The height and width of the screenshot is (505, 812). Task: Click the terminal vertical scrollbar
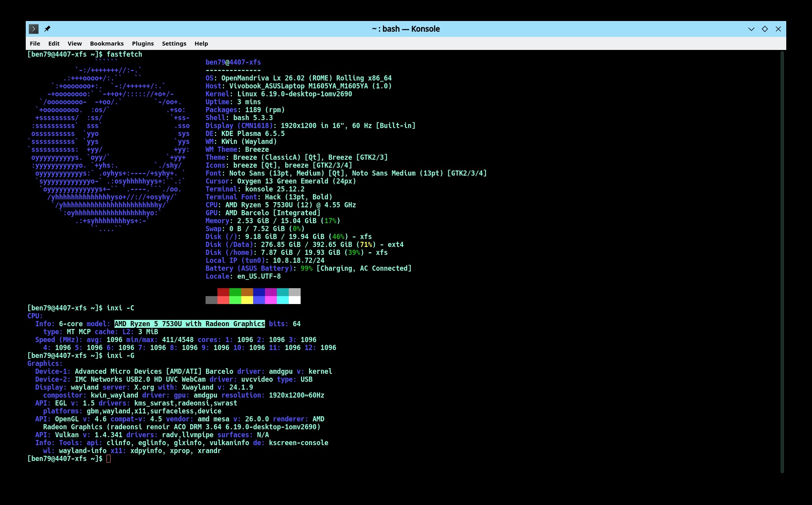point(782,262)
